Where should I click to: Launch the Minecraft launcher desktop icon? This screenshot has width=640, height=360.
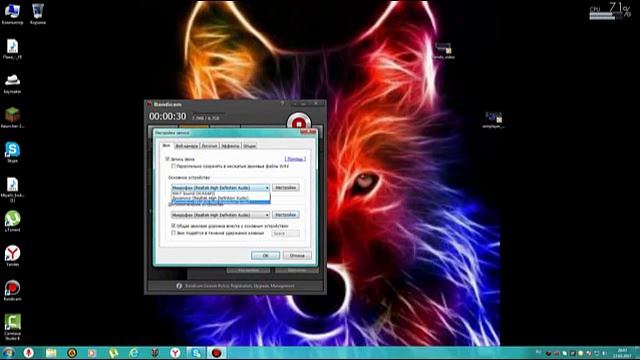pyautogui.click(x=12, y=118)
